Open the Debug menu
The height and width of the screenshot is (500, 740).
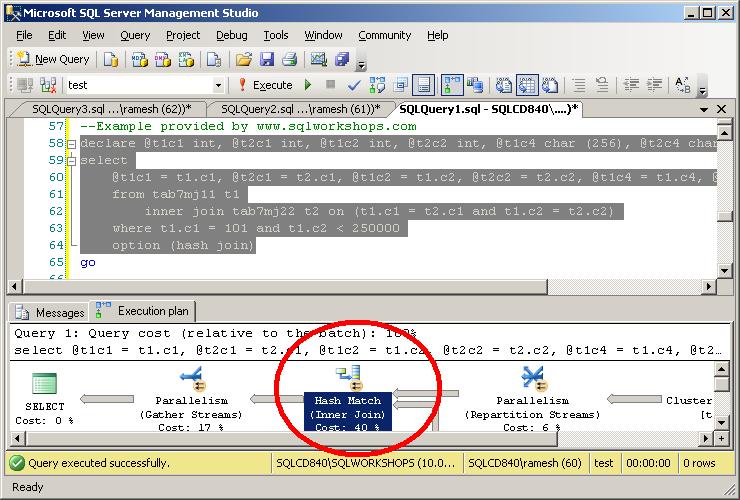tap(232, 35)
